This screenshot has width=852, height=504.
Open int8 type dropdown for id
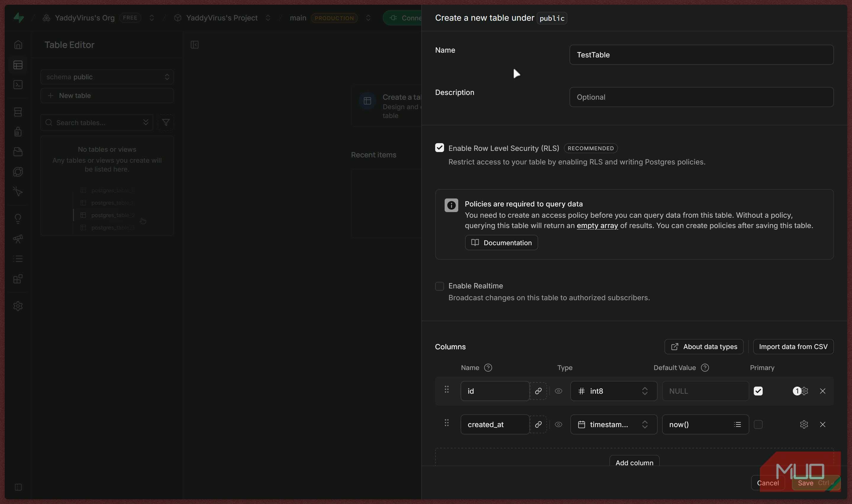coord(614,391)
